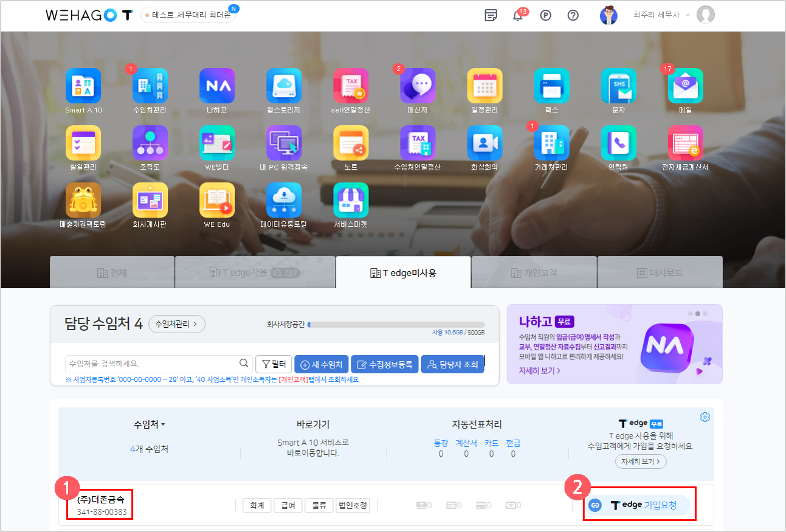Open the 전자세금계산서 app
The image size is (786, 532).
685,143
